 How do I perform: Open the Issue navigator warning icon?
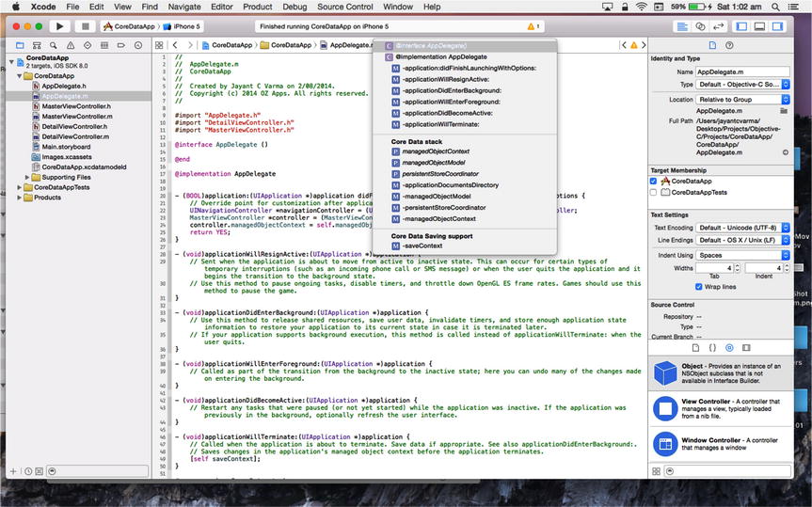click(x=71, y=45)
